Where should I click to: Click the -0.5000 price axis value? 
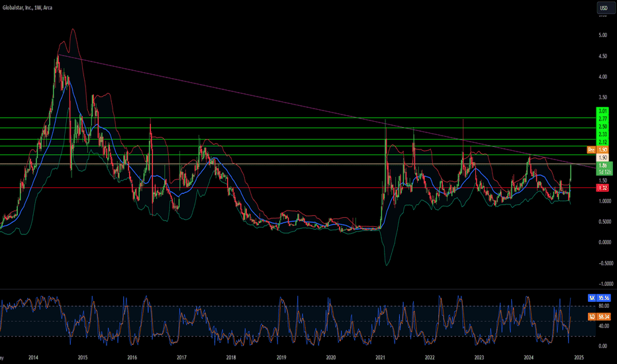point(606,263)
